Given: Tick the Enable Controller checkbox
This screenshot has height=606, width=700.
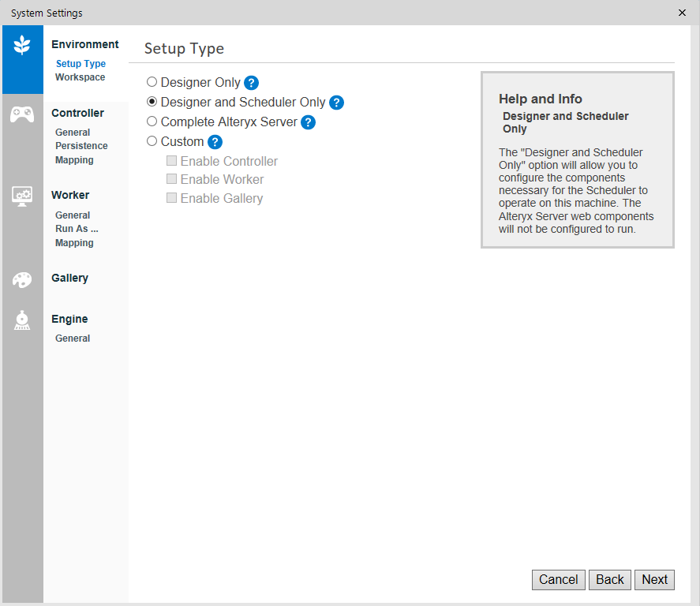Looking at the screenshot, I should 171,161.
